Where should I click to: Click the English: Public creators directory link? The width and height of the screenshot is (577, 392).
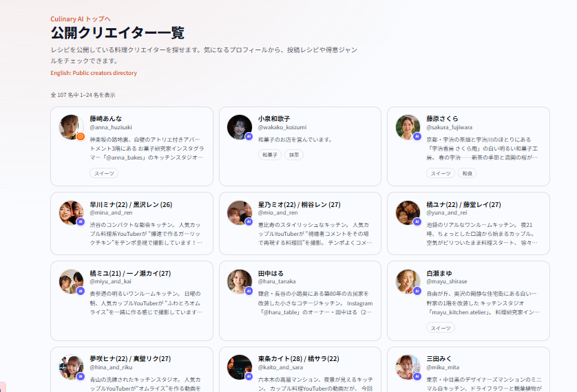pyautogui.click(x=94, y=73)
